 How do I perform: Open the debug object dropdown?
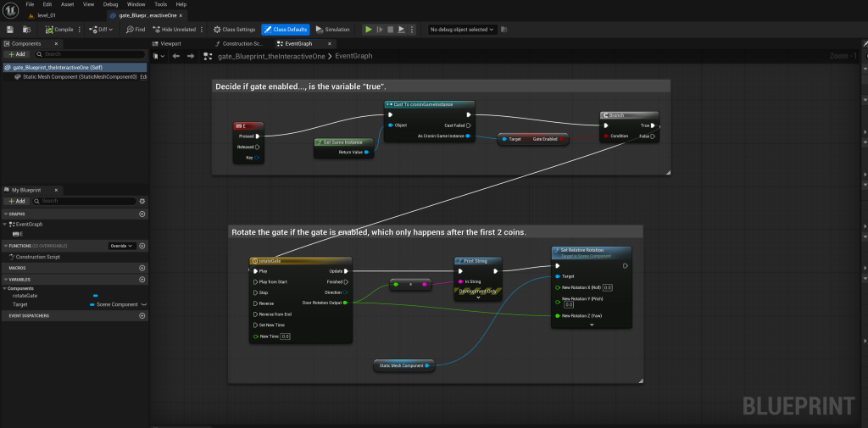click(x=461, y=29)
